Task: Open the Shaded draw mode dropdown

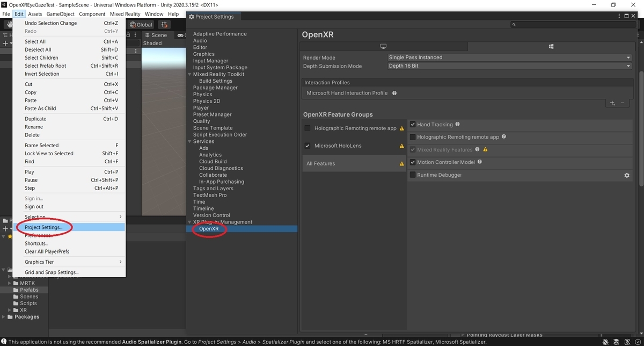Action: [152, 44]
